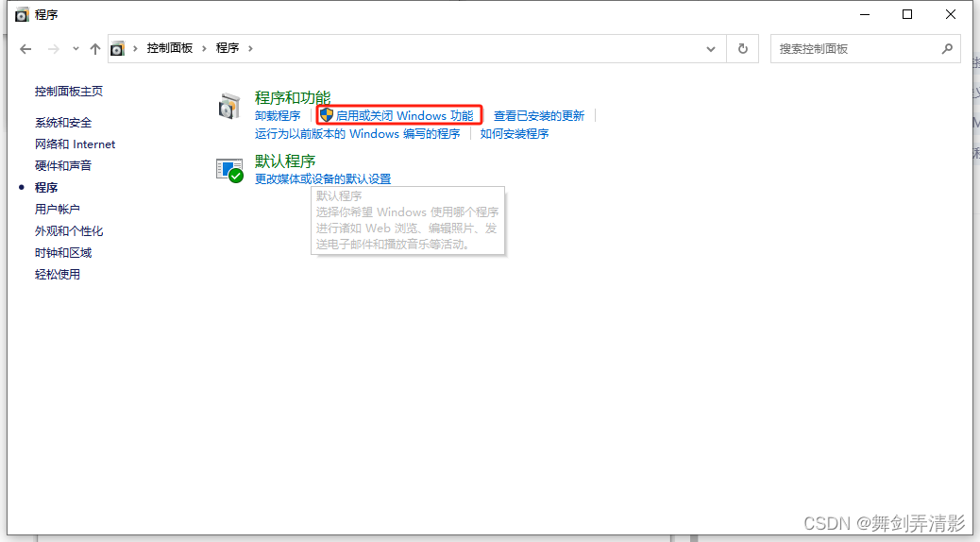Close the 程序 window

click(951, 14)
